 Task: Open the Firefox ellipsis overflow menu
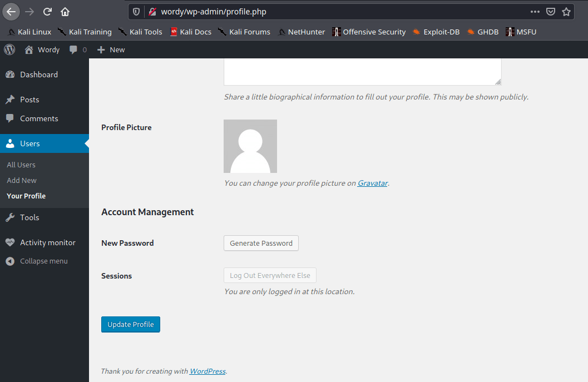pyautogui.click(x=535, y=11)
